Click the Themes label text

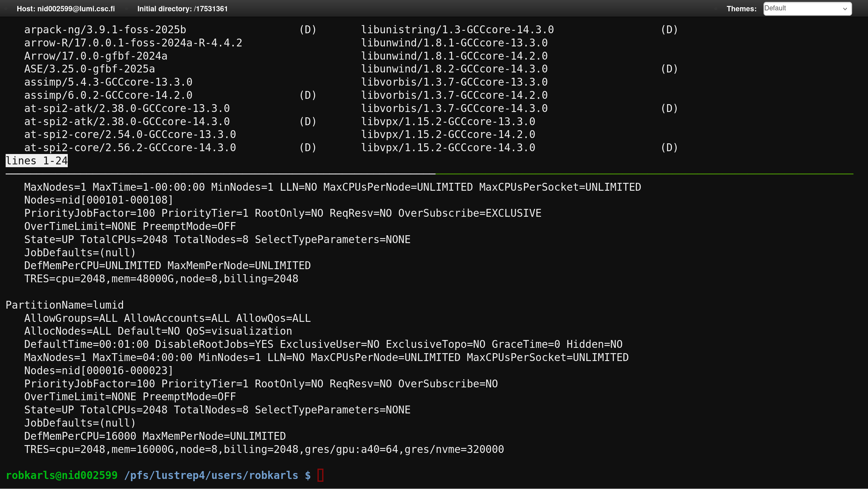741,9
